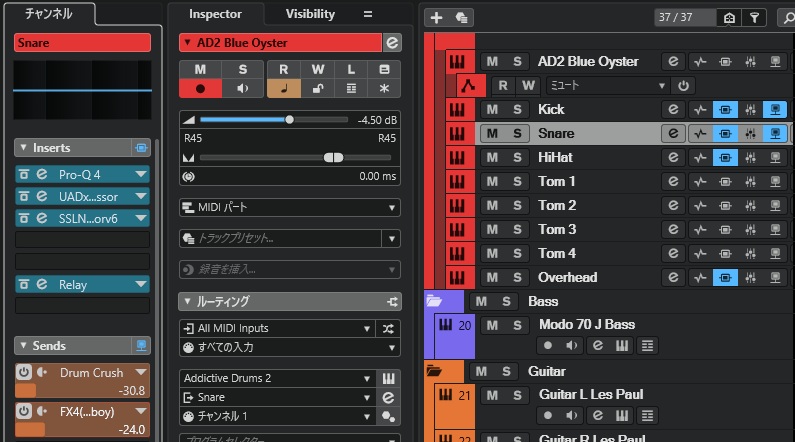
Task: Bypass all inserts icon in Inserts header
Action: pos(141,148)
